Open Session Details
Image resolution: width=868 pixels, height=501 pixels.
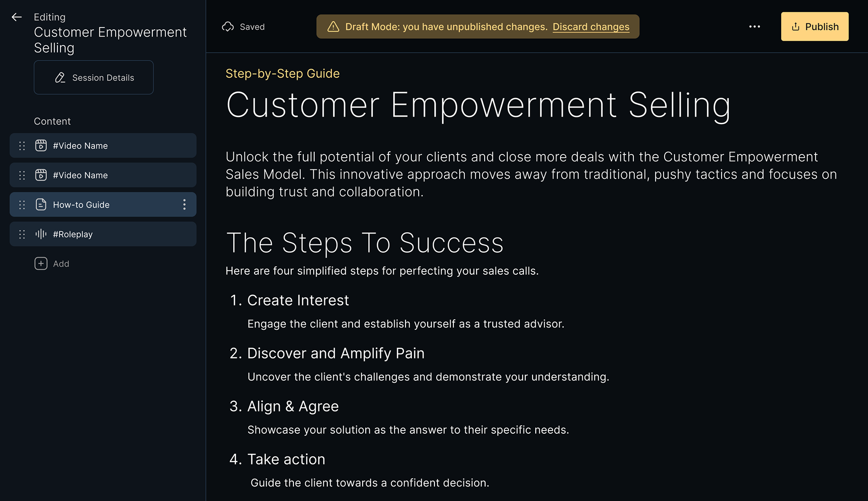tap(94, 78)
